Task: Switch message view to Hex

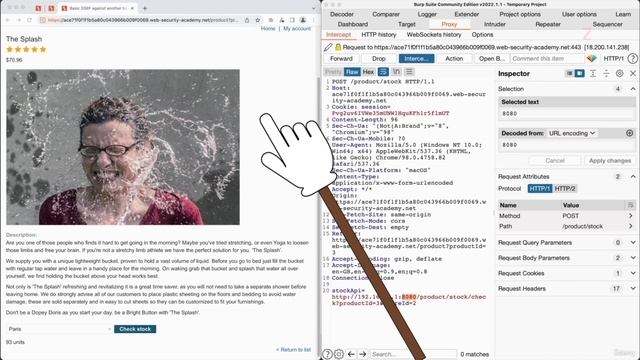Action: coord(368,72)
